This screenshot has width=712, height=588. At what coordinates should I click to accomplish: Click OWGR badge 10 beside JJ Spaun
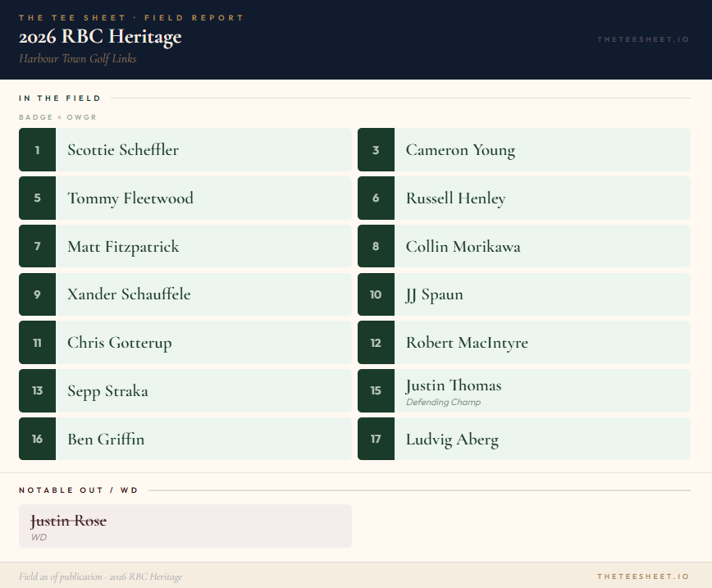pyautogui.click(x=376, y=294)
